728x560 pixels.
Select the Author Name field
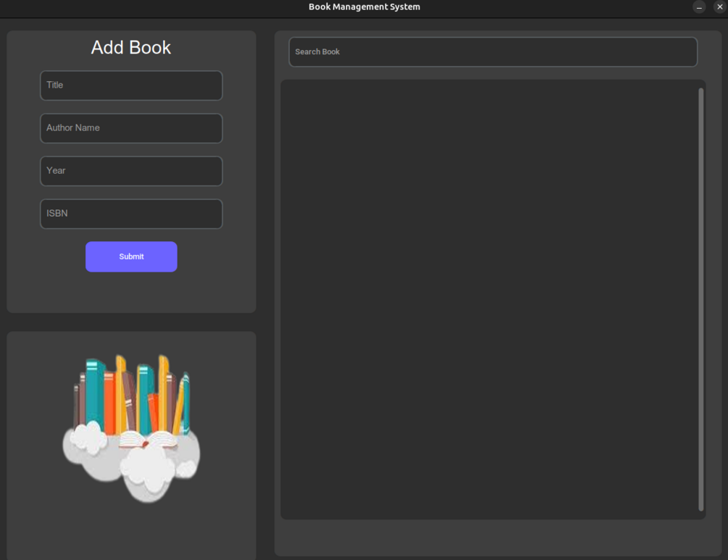tap(131, 128)
